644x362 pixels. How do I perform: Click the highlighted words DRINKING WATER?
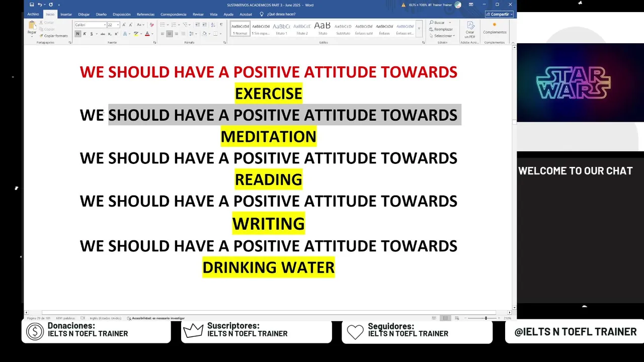point(268,267)
